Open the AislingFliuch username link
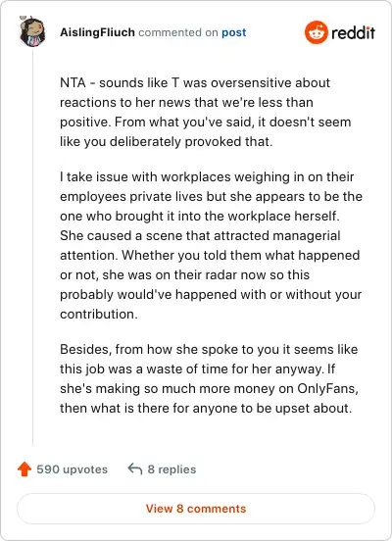This screenshot has width=392, height=541. [97, 32]
